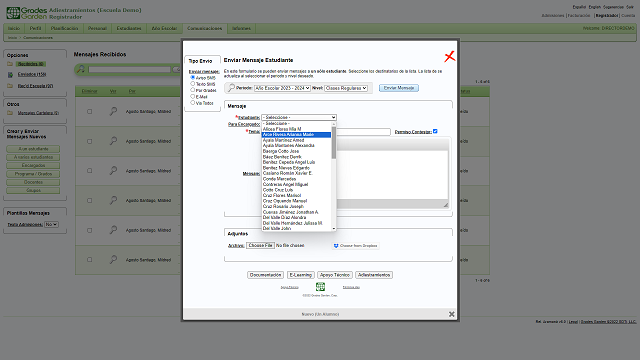Click the Adiestramientos button
This screenshot has height=360, width=640.
click(x=374, y=275)
